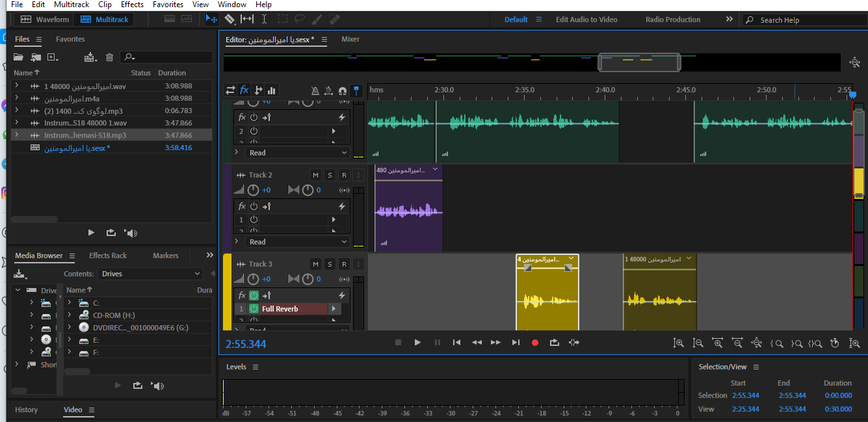Screen dimensions: 868x422
Task: Open the Full Reverb effect slot arrow menu
Action: 334,309
